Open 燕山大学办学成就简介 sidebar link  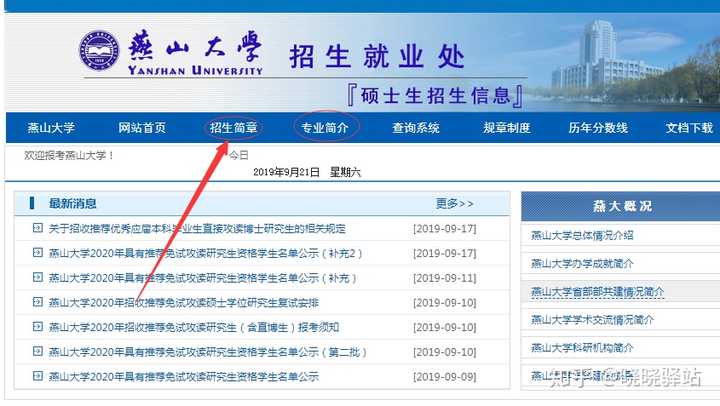tap(582, 264)
